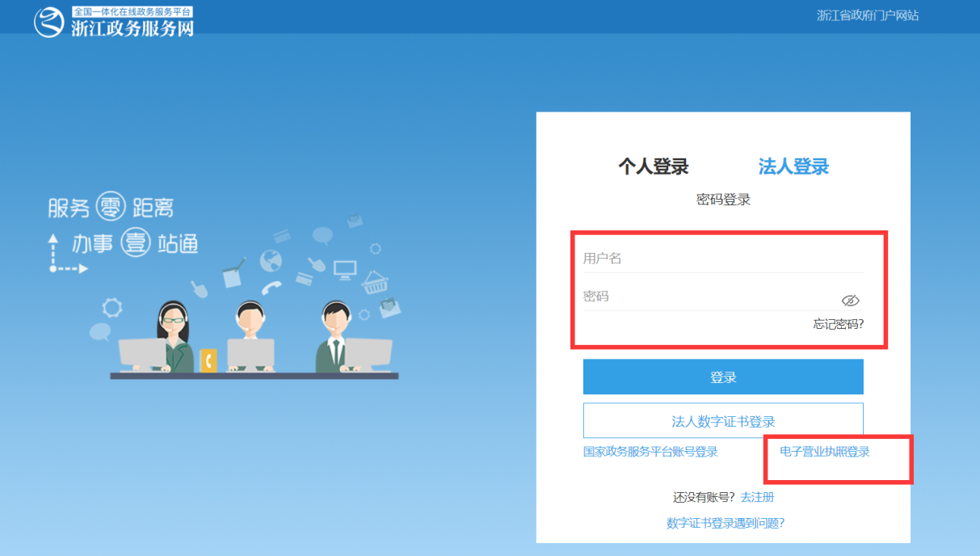
Task: Visit 浙江省政府门户网站 in the header
Action: 868,15
